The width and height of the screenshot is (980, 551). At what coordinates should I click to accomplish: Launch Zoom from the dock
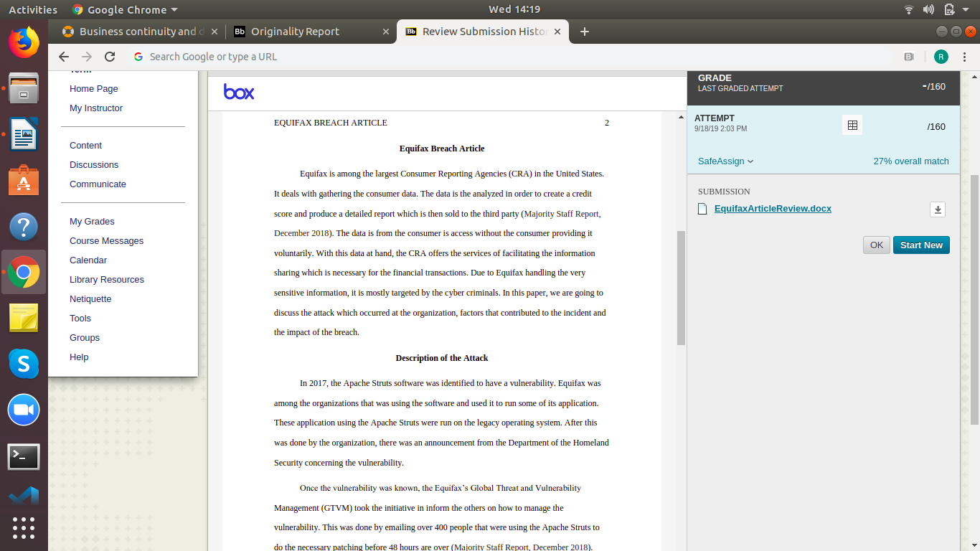[x=24, y=410]
